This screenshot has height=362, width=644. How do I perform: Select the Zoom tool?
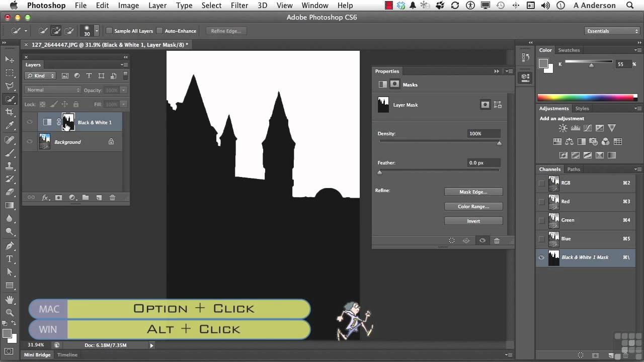click(x=10, y=312)
